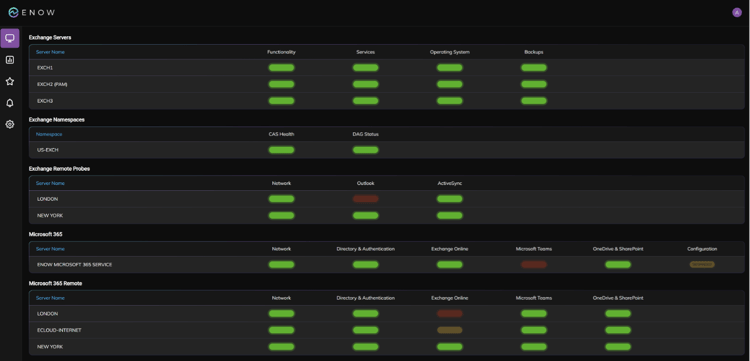The width and height of the screenshot is (750, 361).
Task: Click the DAG Status column header
Action: 365,134
